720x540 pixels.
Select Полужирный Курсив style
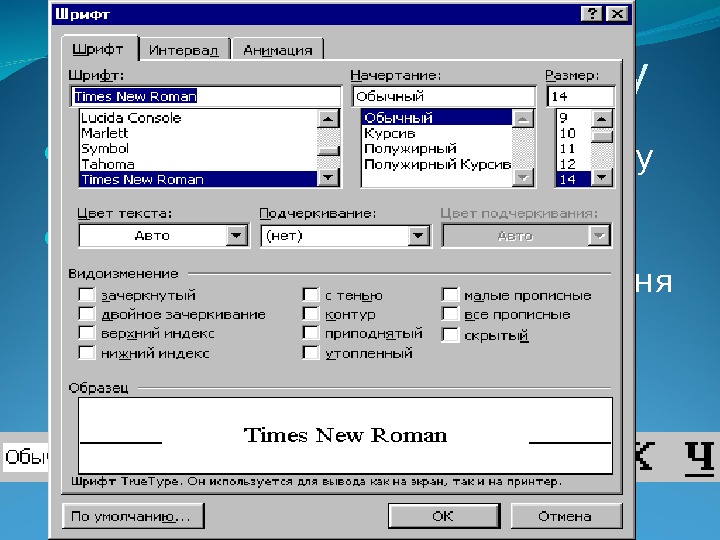click(x=437, y=164)
